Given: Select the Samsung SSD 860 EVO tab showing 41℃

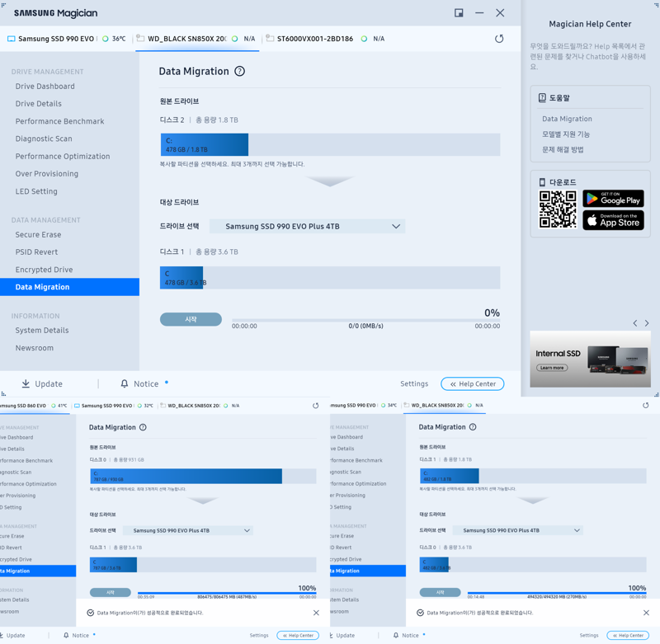Looking at the screenshot, I should (35, 406).
